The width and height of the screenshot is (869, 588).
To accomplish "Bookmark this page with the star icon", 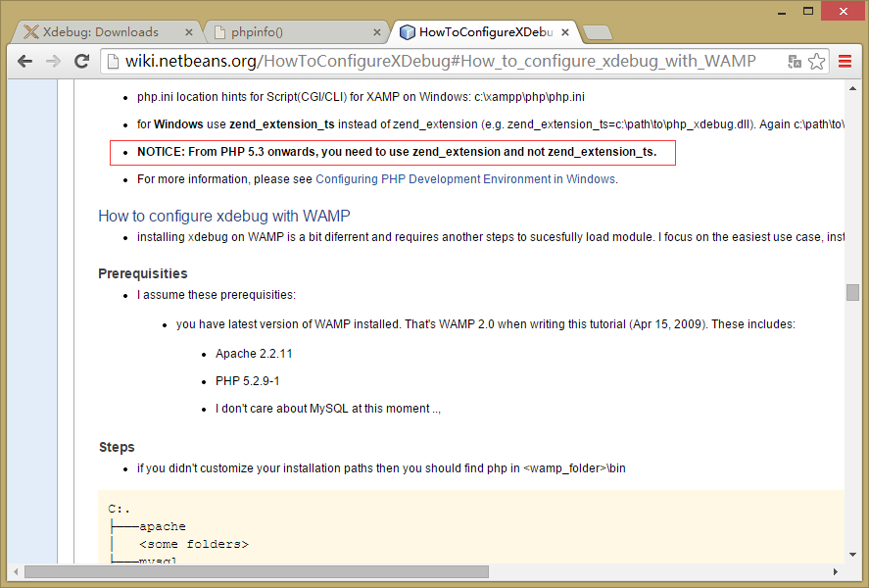I will 816,62.
